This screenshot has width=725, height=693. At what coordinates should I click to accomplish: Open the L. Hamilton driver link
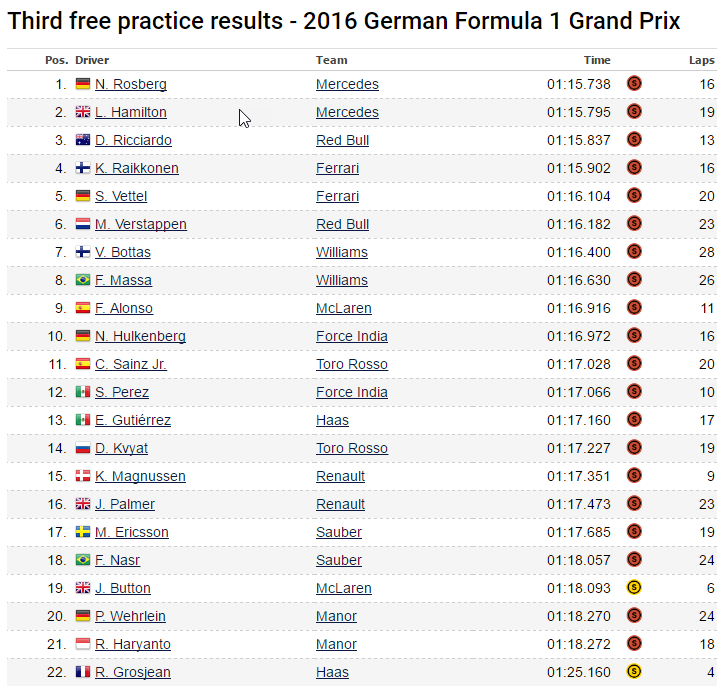pyautogui.click(x=131, y=112)
